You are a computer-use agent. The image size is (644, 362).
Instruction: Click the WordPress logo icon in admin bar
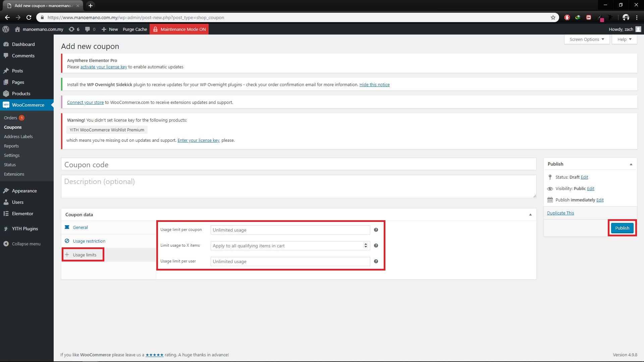click(x=6, y=29)
